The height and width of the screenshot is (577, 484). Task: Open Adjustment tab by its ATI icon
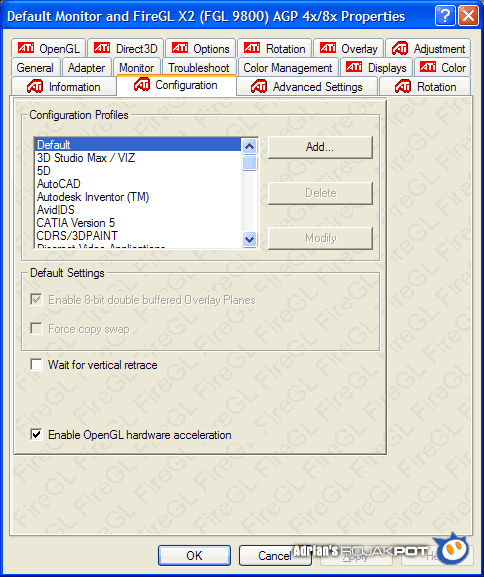(x=400, y=48)
